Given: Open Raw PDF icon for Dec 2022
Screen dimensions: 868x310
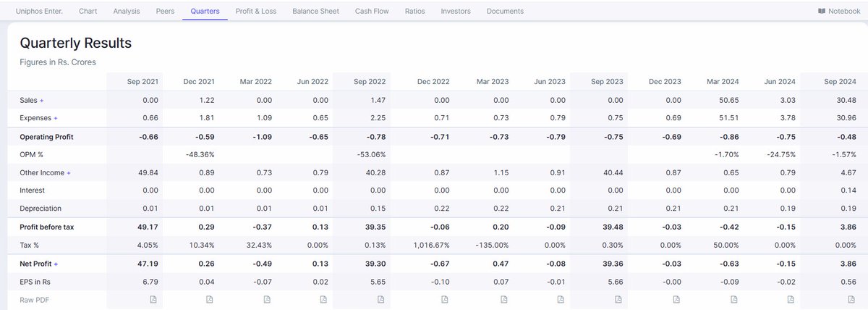Looking at the screenshot, I should point(445,299).
